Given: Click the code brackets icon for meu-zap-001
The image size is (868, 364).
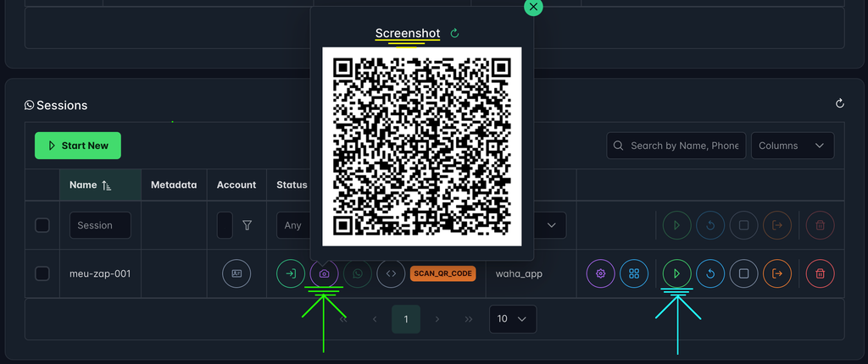Looking at the screenshot, I should click(392, 273).
